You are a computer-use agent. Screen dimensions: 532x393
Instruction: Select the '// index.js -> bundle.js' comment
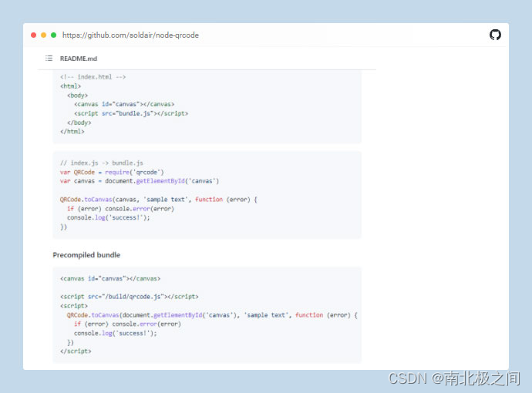tap(102, 163)
